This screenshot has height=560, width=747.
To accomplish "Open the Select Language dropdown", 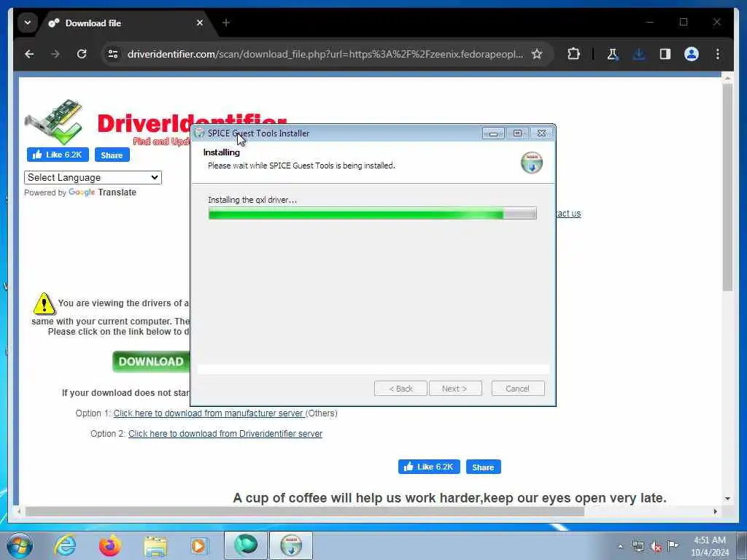I will 93,178.
